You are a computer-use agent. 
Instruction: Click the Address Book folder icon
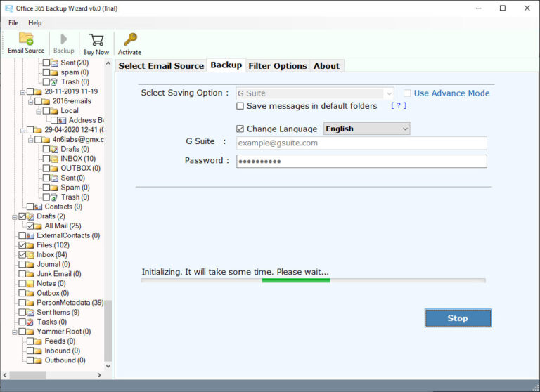62,120
